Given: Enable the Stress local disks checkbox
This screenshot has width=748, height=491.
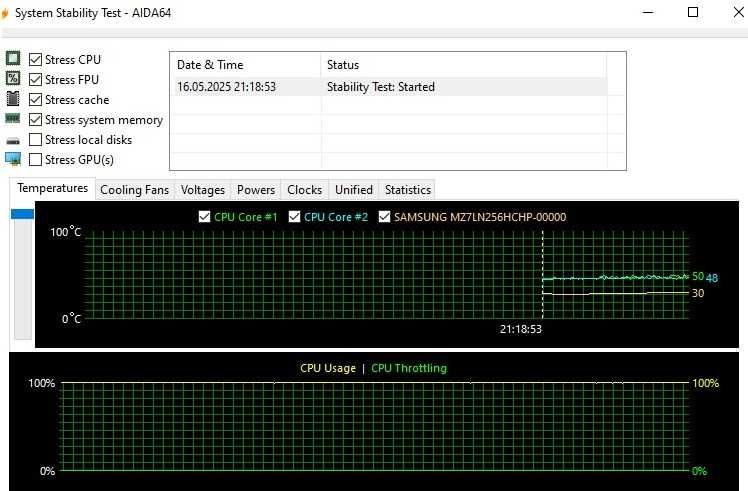Looking at the screenshot, I should [35, 139].
